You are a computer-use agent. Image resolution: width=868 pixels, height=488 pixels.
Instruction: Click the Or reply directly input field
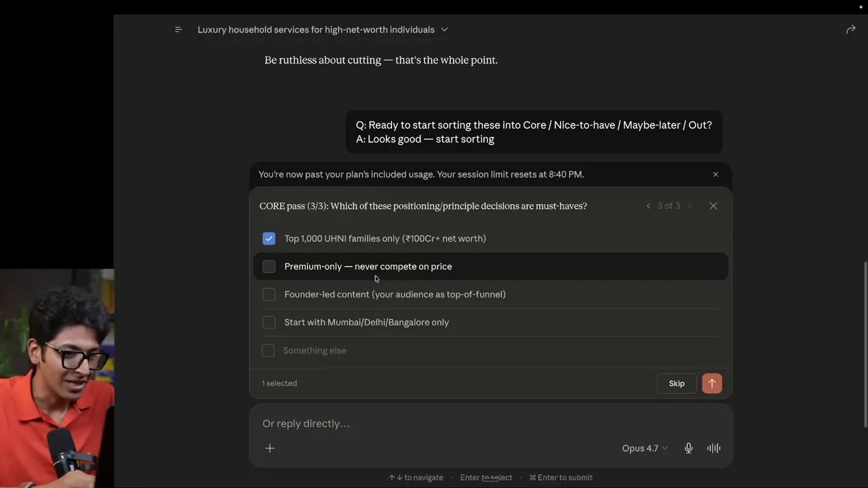click(x=491, y=424)
